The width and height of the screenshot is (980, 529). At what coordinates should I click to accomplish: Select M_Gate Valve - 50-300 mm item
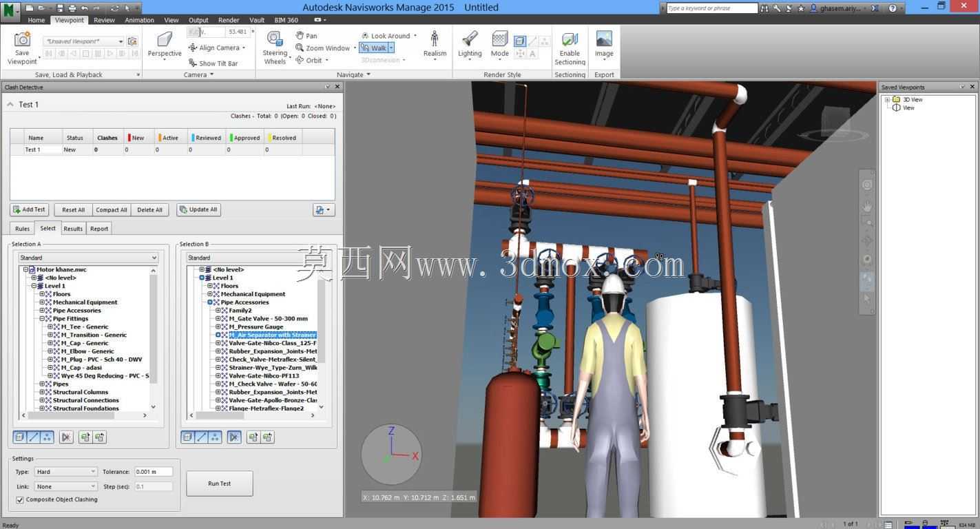268,319
